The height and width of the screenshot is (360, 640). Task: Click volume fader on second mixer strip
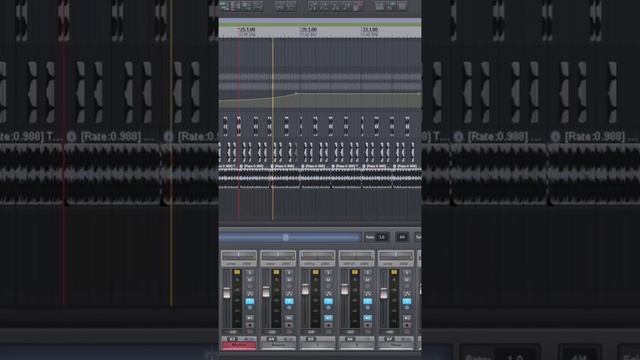266,292
